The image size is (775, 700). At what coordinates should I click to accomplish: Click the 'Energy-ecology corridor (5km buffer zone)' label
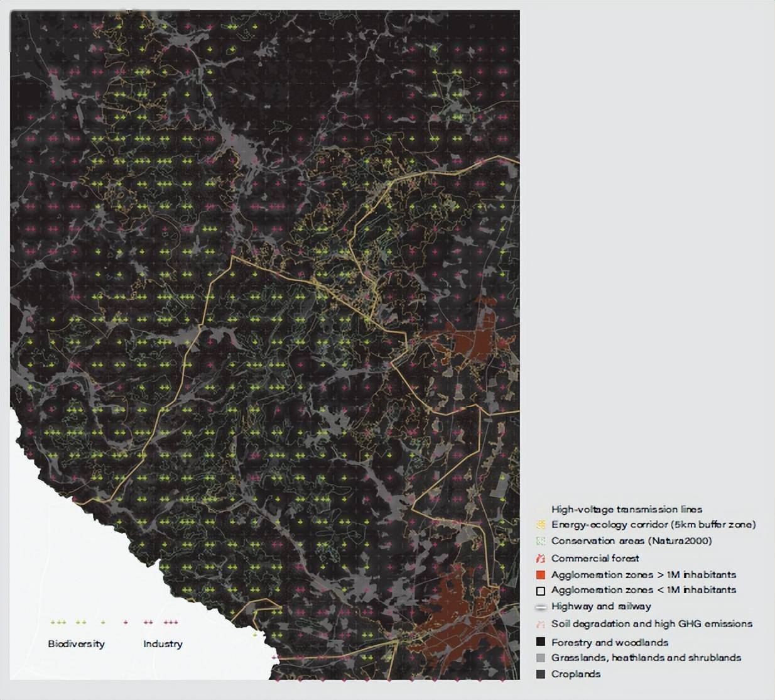point(654,525)
